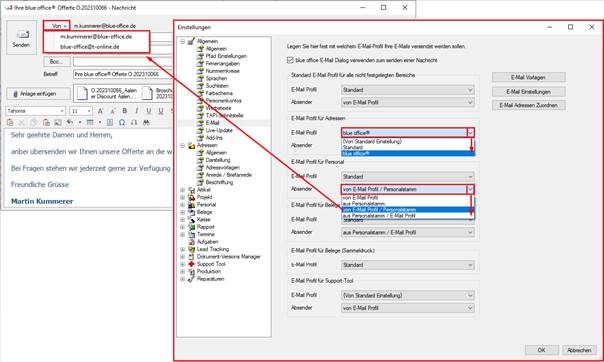Select Dokument-Versions Manager in settings tree
The image size is (604, 362).
228,256
